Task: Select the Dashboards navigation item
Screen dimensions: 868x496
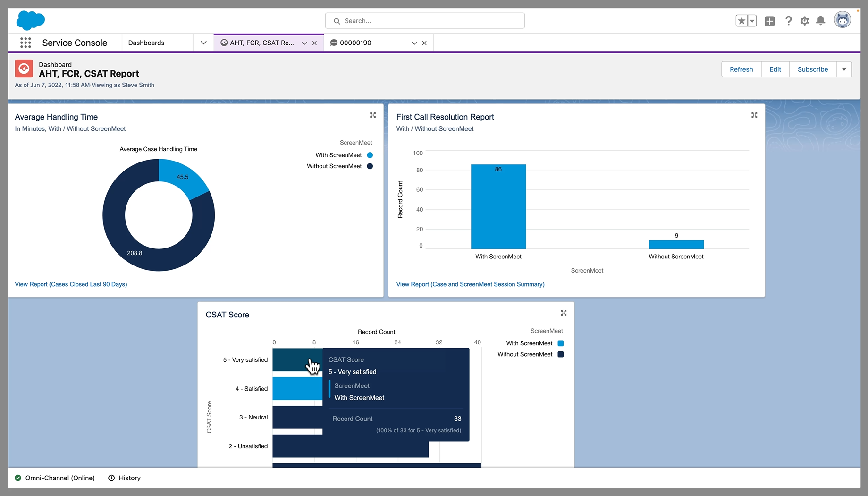Action: click(x=146, y=43)
